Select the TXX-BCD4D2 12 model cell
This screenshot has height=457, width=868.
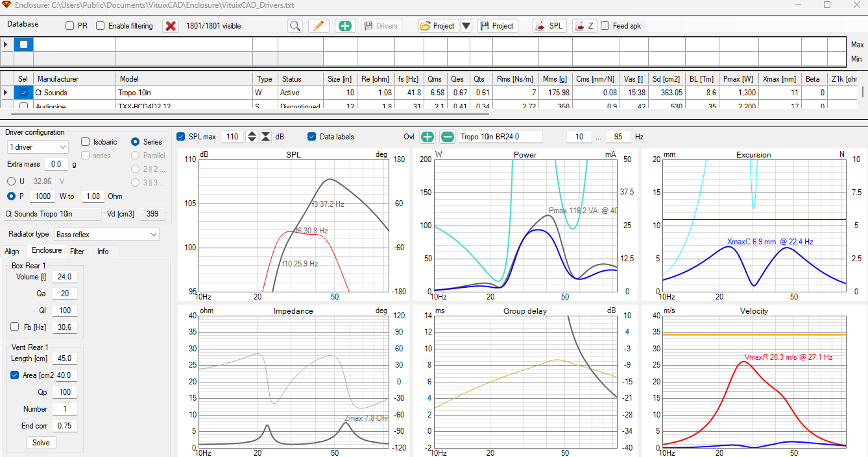[184, 106]
